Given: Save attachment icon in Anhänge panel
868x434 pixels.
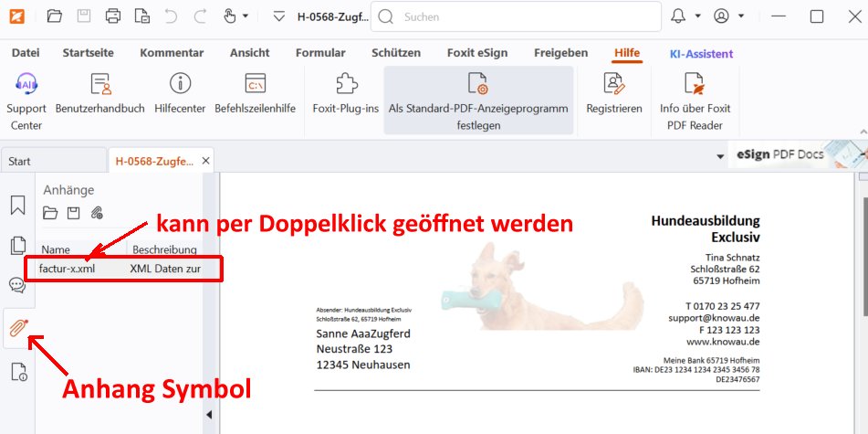Looking at the screenshot, I should [74, 213].
